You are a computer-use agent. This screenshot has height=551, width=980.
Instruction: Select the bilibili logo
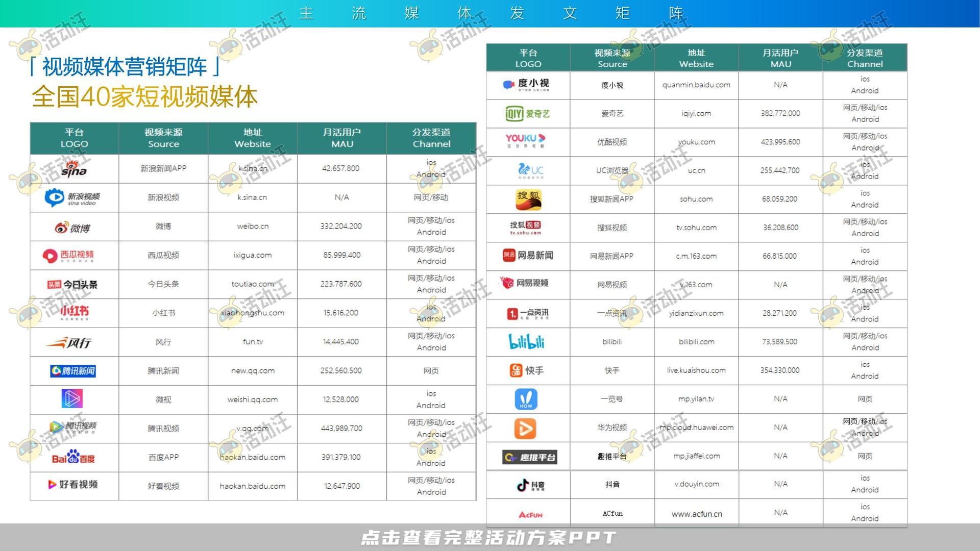coord(527,341)
